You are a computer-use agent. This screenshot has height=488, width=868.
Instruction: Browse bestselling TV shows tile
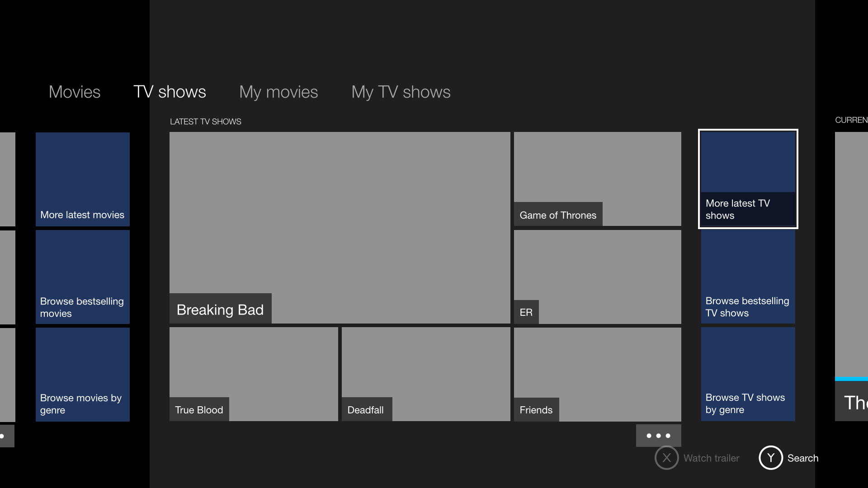[748, 277]
